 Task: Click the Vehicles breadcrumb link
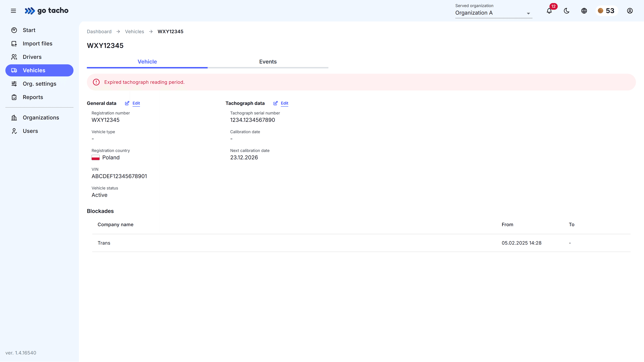coord(135,31)
